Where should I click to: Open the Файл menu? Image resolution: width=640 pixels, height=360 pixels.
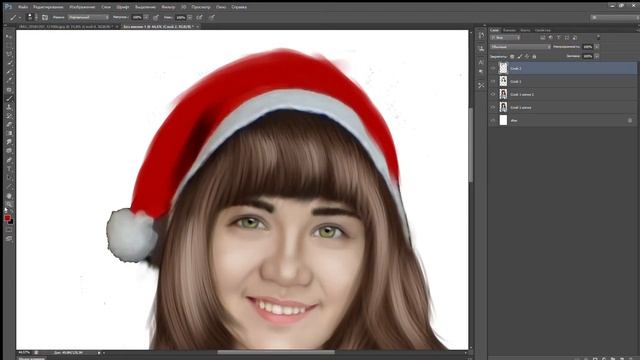pos(23,7)
